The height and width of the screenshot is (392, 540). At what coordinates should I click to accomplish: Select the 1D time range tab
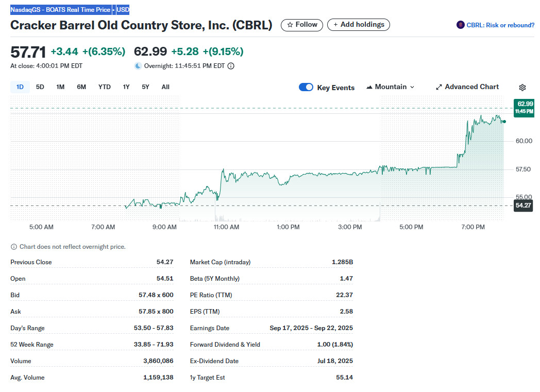[20, 87]
